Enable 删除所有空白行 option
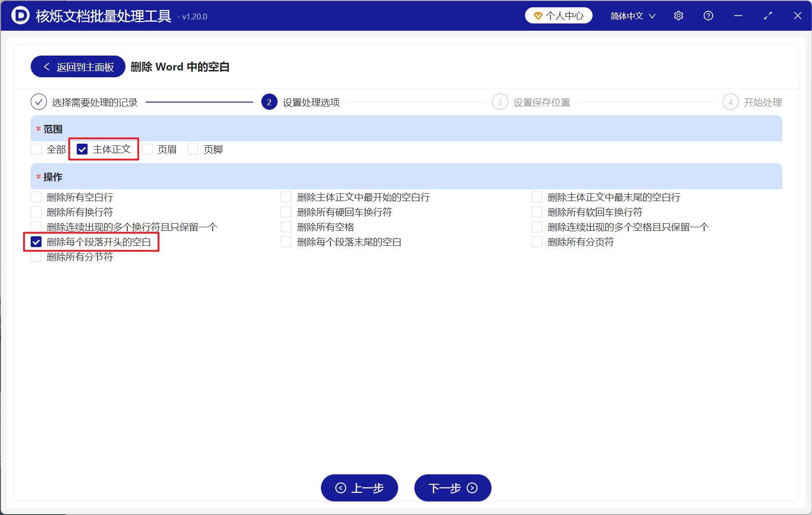The image size is (812, 515). 36,197
